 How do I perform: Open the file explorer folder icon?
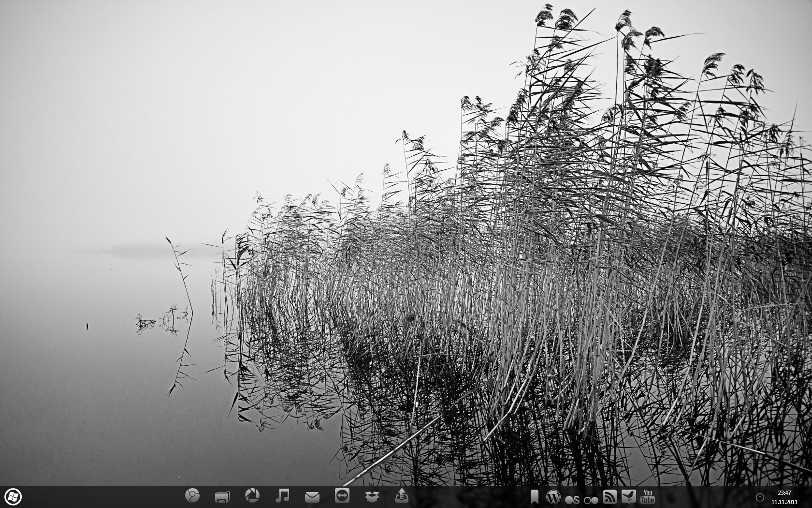tap(222, 496)
